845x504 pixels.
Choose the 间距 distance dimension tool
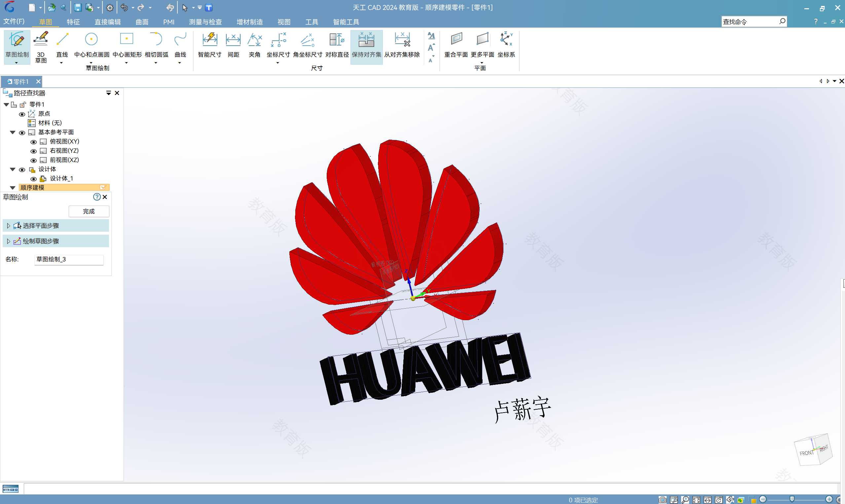233,45
